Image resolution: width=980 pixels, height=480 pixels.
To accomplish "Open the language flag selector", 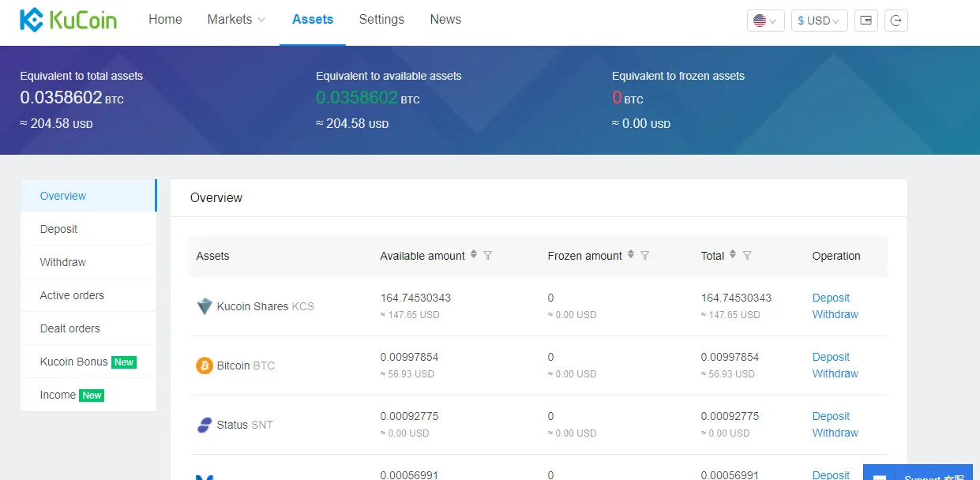I will pos(765,21).
